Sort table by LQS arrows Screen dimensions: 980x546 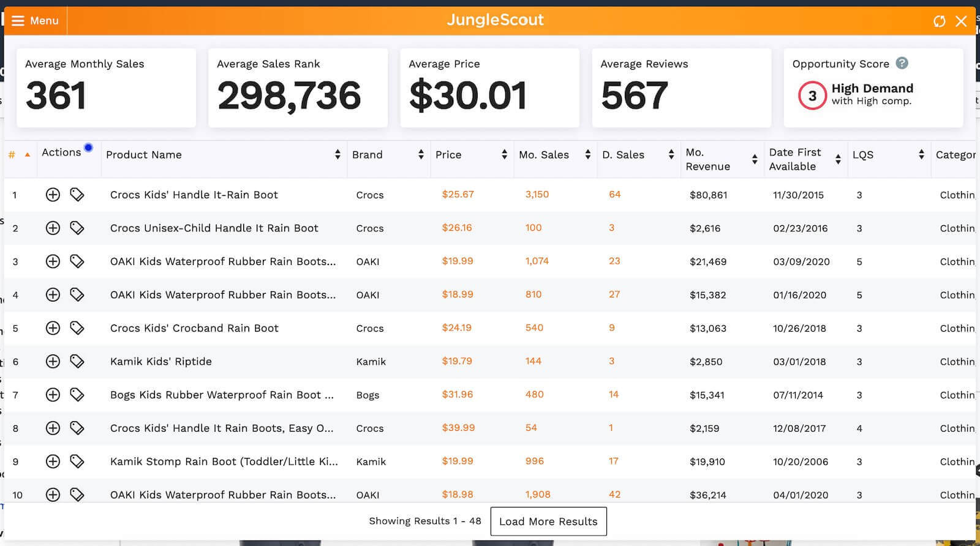coord(921,155)
